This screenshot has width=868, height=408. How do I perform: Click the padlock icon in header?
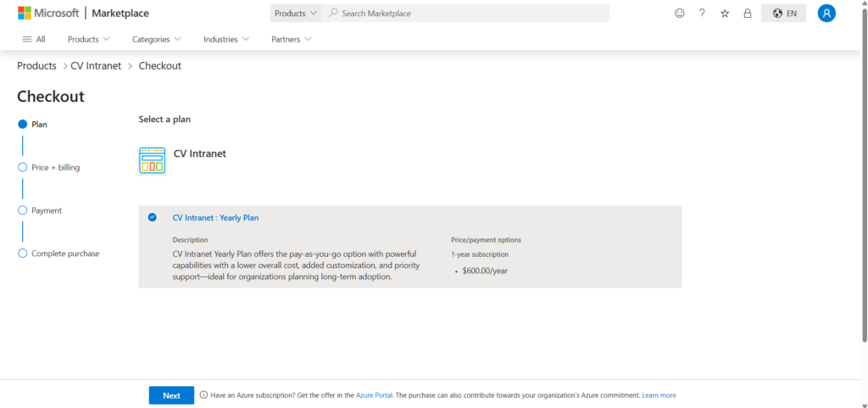click(x=748, y=14)
